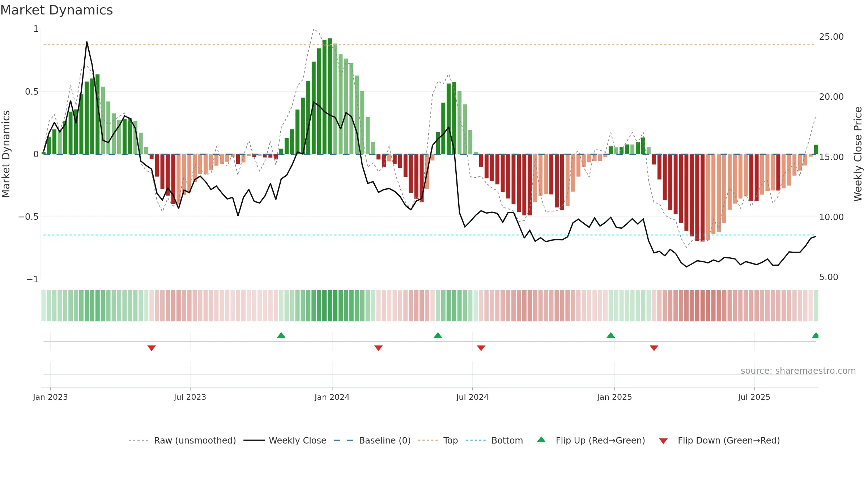Click the 20.00 price axis label
The width and height of the screenshot is (868, 488).
point(831,97)
